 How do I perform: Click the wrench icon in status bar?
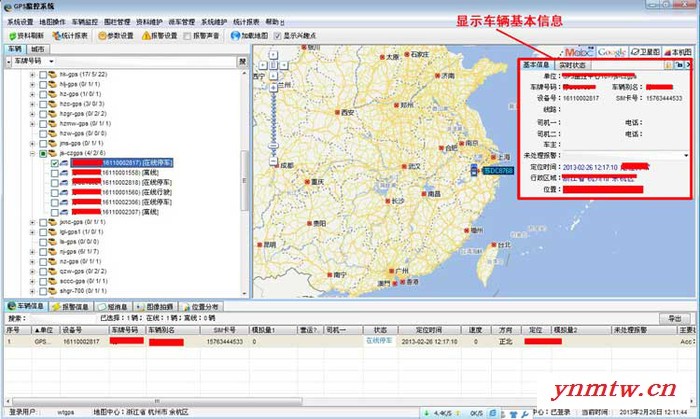tap(525, 415)
